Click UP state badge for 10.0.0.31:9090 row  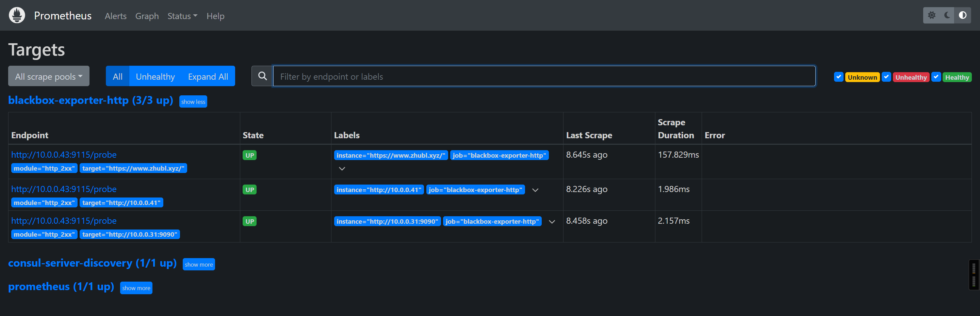249,221
